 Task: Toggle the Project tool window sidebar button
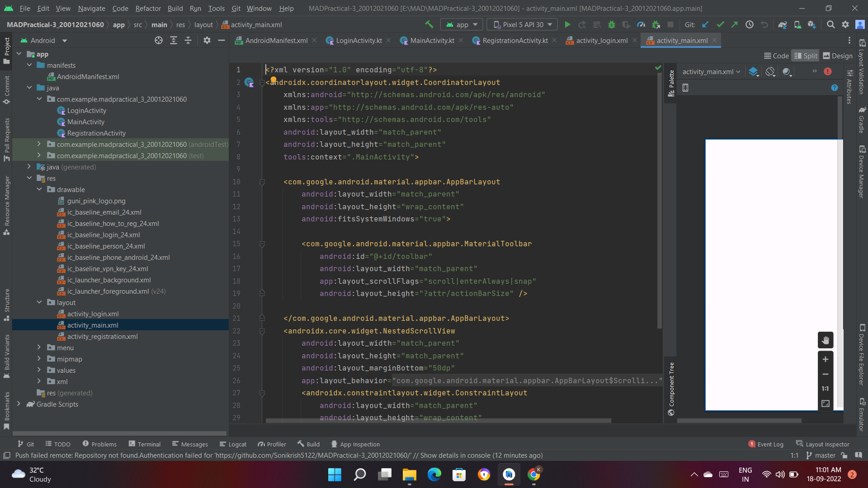tap(6, 51)
